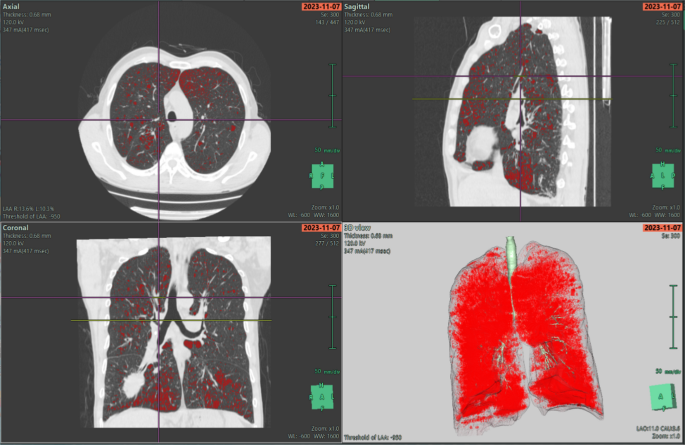Click WL/WW window values in the Coronal view

[313, 436]
